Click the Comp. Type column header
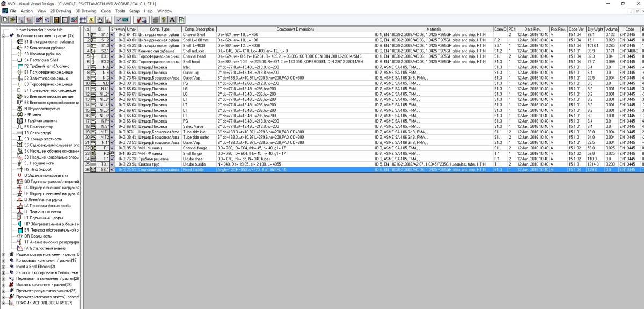 click(x=159, y=28)
